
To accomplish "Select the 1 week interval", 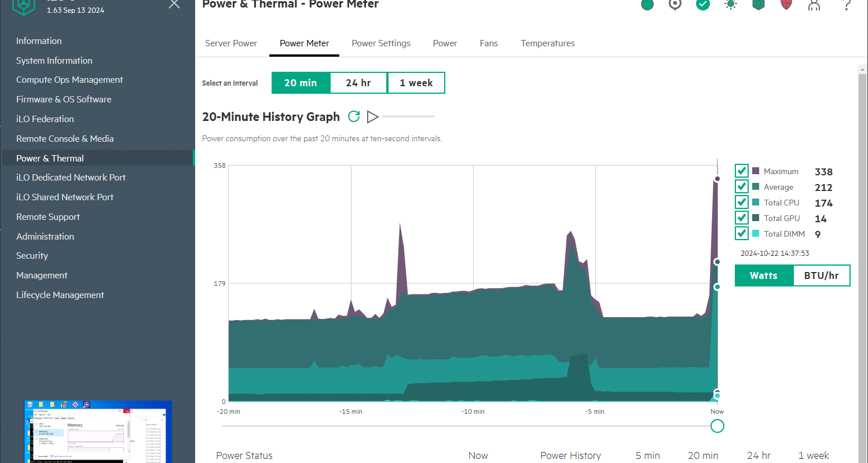I will 416,83.
